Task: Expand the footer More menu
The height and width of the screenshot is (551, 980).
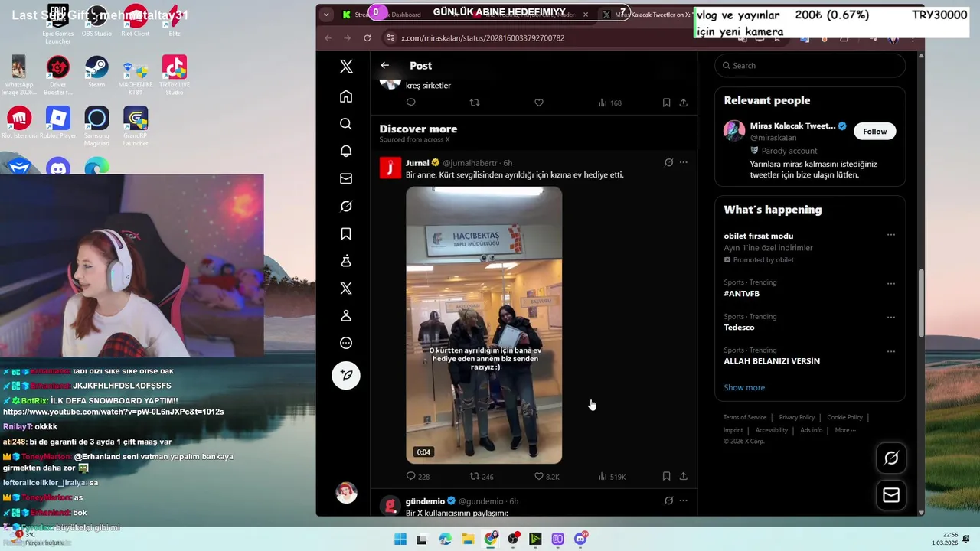Action: 845,430
